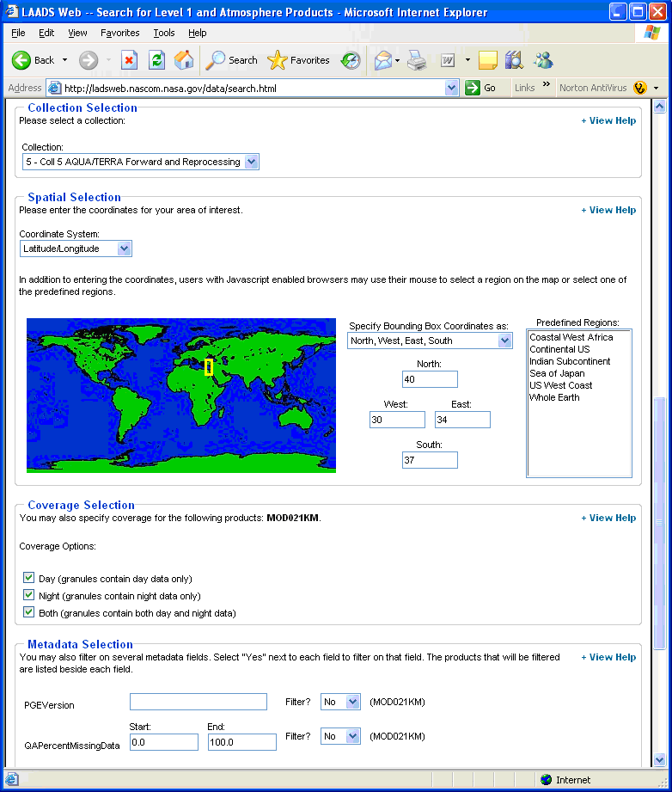672x792 pixels.
Task: Click the Mail envelope icon
Action: 383,60
